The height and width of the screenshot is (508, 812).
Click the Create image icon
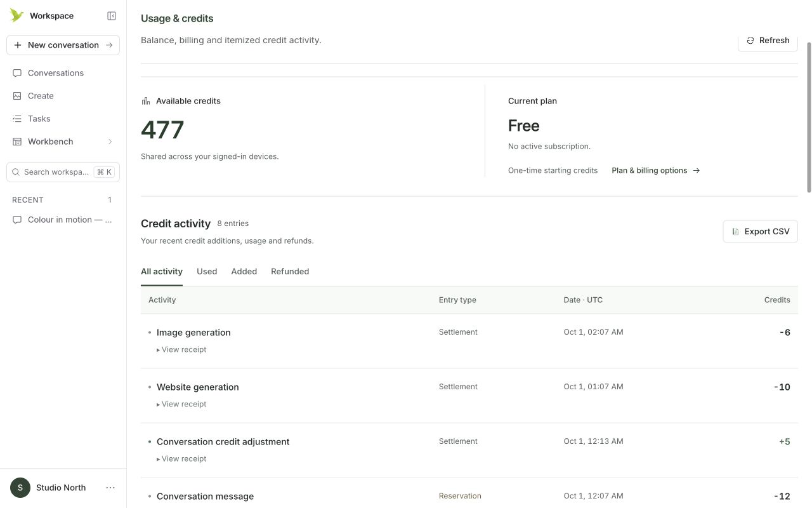[x=17, y=96]
